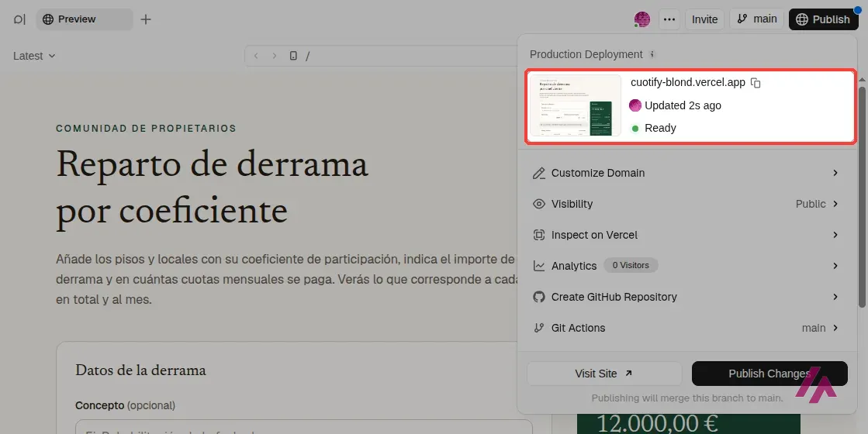Expand the Latest version dropdown
Image resolution: width=868 pixels, height=434 pixels.
[34, 56]
